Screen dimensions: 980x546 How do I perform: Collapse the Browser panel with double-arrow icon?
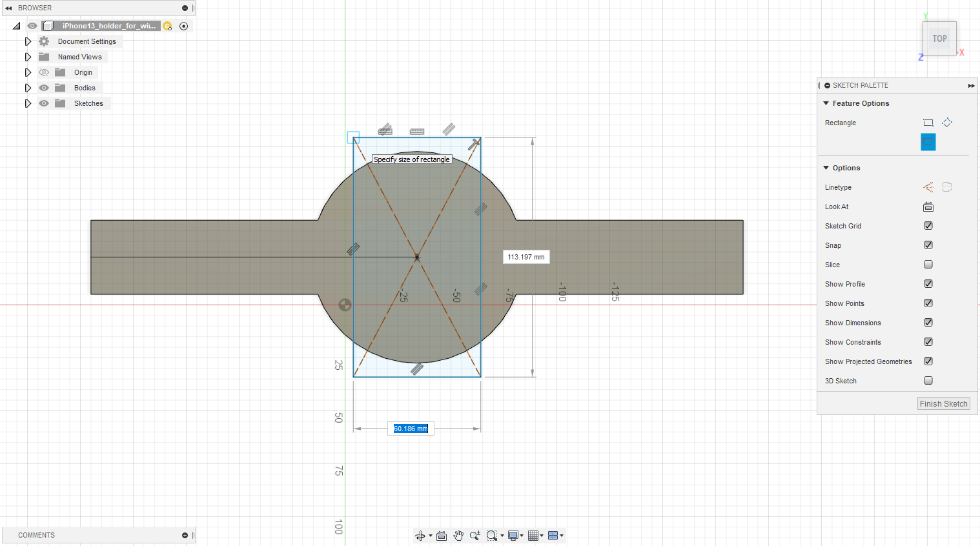pyautogui.click(x=8, y=8)
